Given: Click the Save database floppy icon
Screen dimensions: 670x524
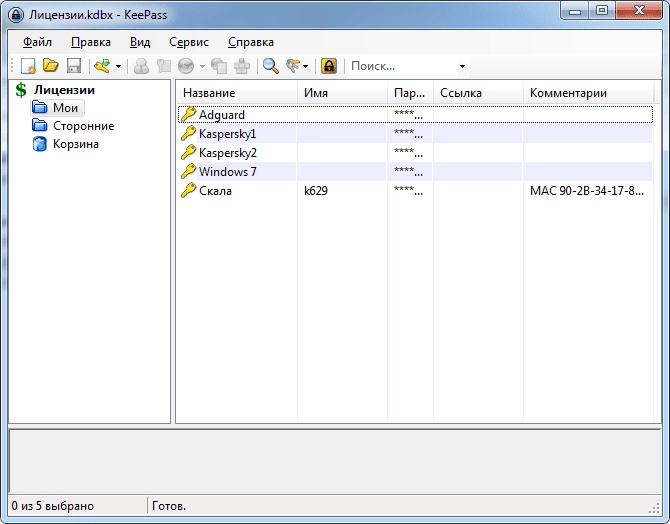Looking at the screenshot, I should click(x=74, y=66).
